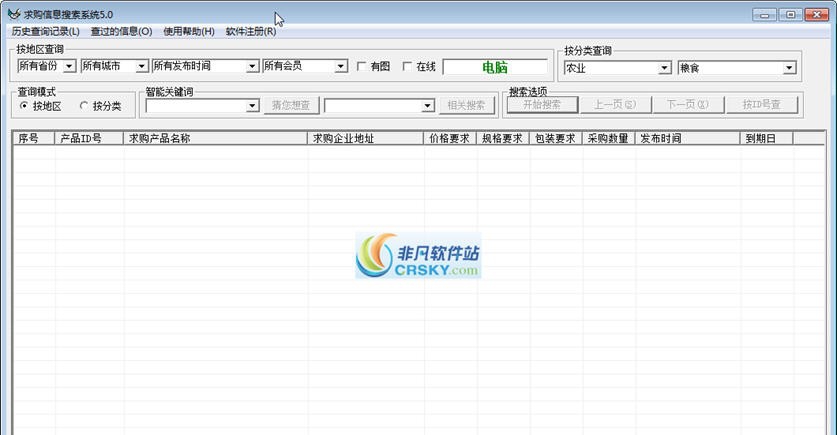Click the 猜您想查 button
Viewport: 837px width, 435px height.
pyautogui.click(x=291, y=105)
